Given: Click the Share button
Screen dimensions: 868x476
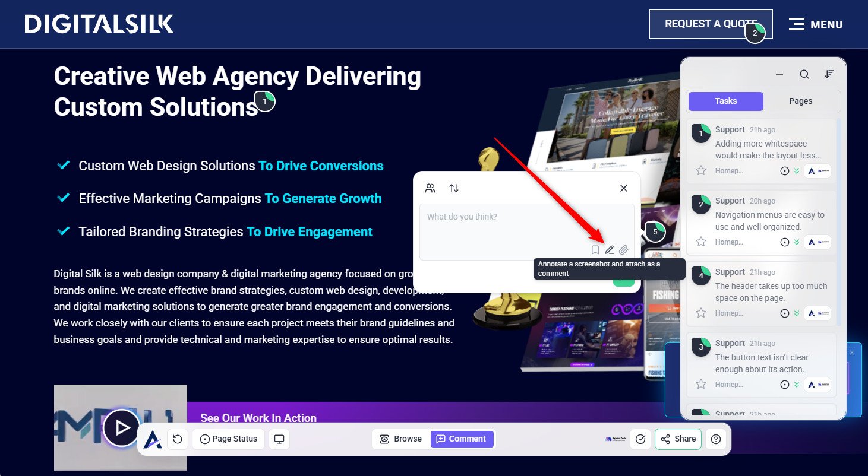Looking at the screenshot, I should [x=678, y=439].
